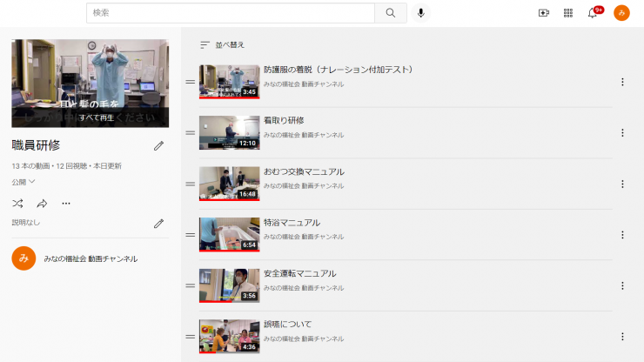Screen dimensions: 644x362
Task: Click channel name under 防護服の着脱 title
Action: tap(304, 84)
